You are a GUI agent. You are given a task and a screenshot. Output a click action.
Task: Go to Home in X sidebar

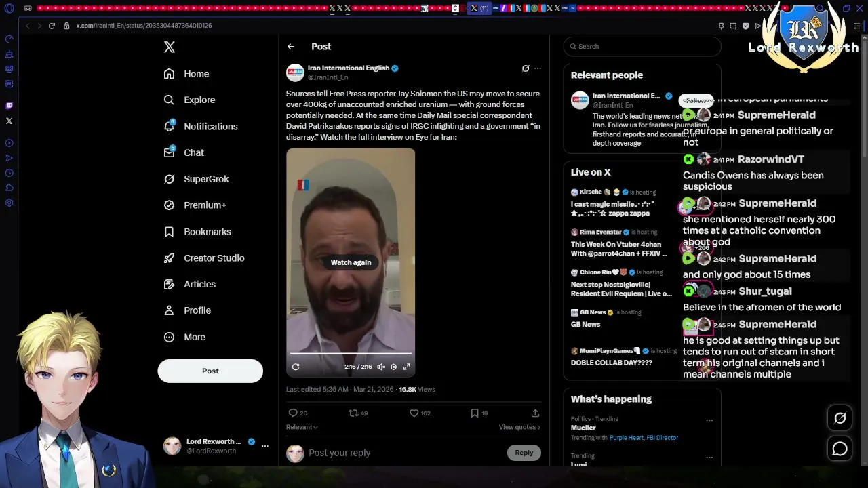(x=186, y=74)
